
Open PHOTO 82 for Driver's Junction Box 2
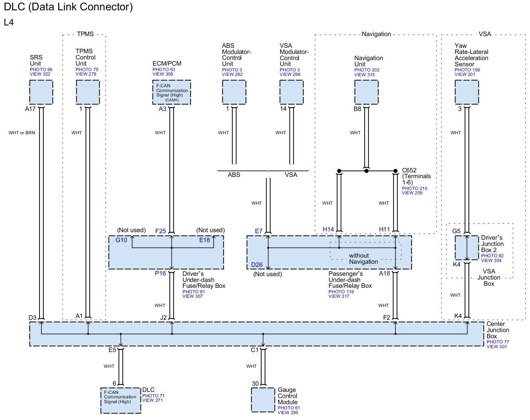click(x=492, y=256)
